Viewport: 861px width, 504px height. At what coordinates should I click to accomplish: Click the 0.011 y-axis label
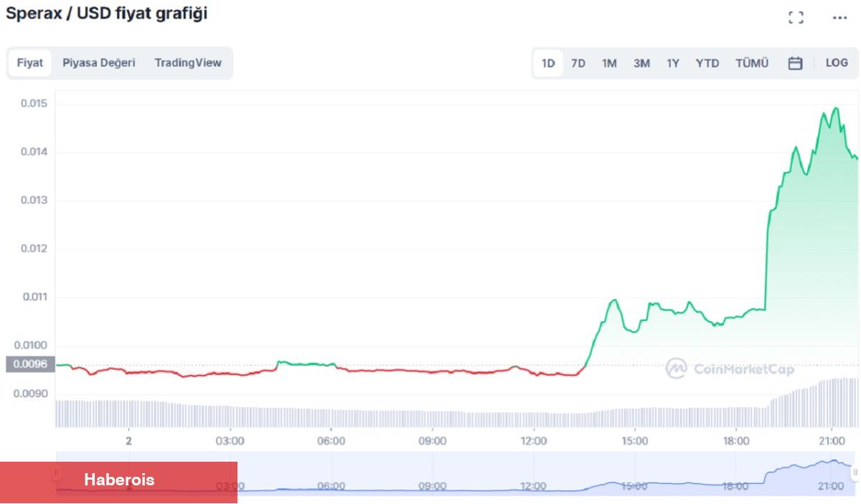point(34,297)
